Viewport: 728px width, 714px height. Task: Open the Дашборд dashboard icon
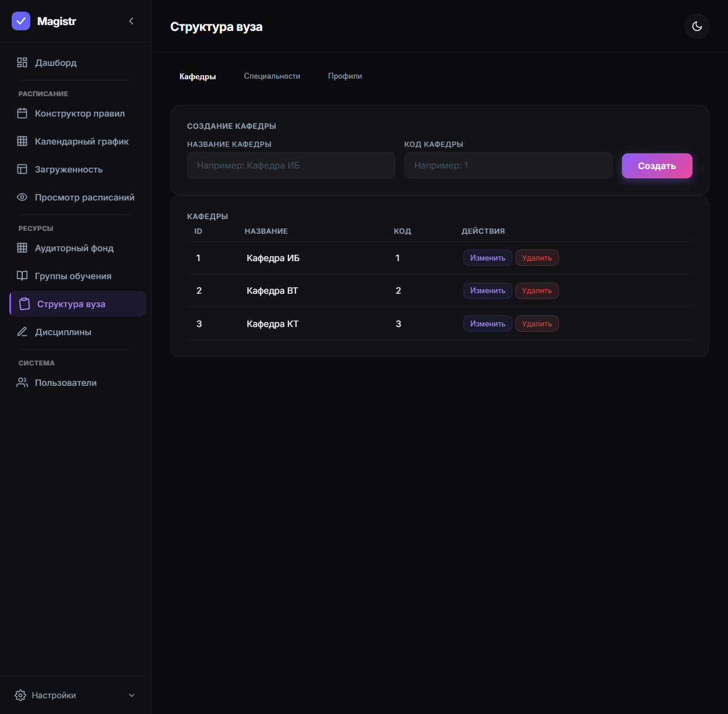[22, 62]
